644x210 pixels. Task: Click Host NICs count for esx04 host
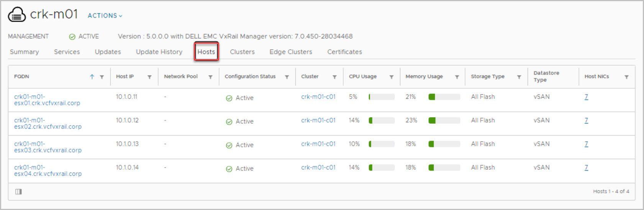coord(586,167)
